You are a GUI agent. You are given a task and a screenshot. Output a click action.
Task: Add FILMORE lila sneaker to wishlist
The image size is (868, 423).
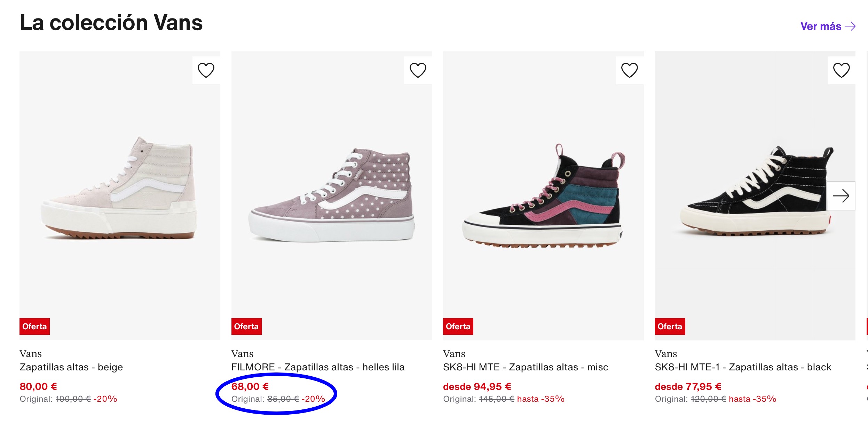pyautogui.click(x=418, y=70)
